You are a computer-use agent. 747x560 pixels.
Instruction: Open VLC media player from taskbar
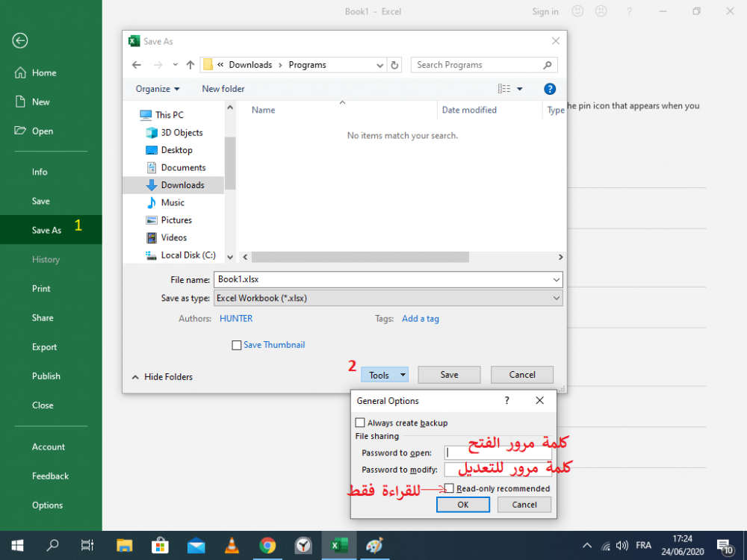(x=232, y=546)
